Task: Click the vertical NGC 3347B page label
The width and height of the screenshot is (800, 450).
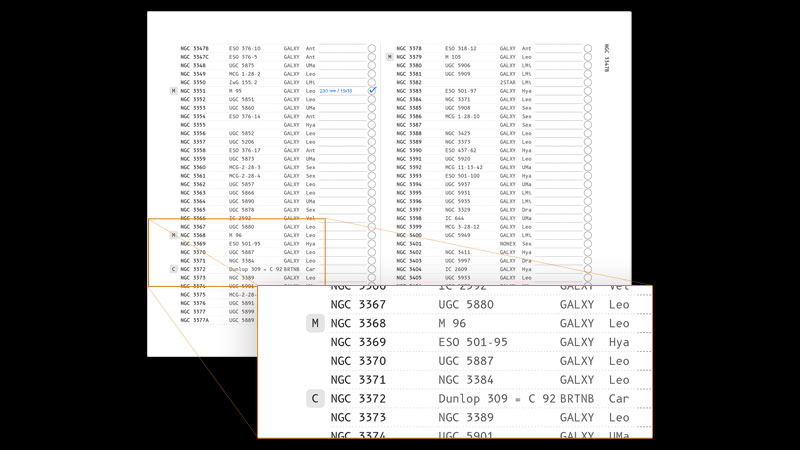Action: [606, 58]
